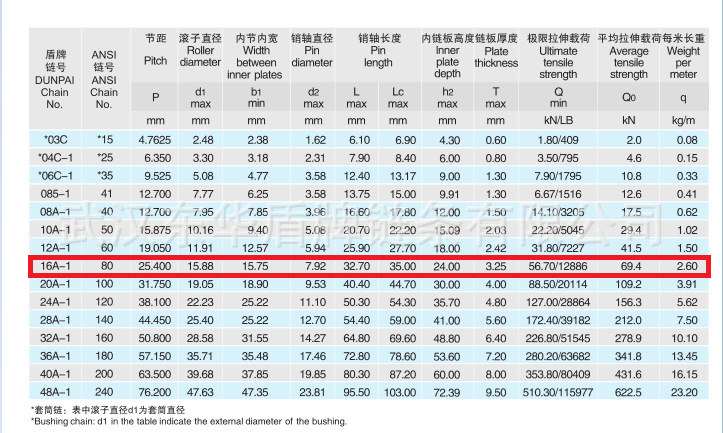This screenshot has height=433, width=723.
Task: Click the 'Ultimate tensile strength' header
Action: tap(558, 62)
